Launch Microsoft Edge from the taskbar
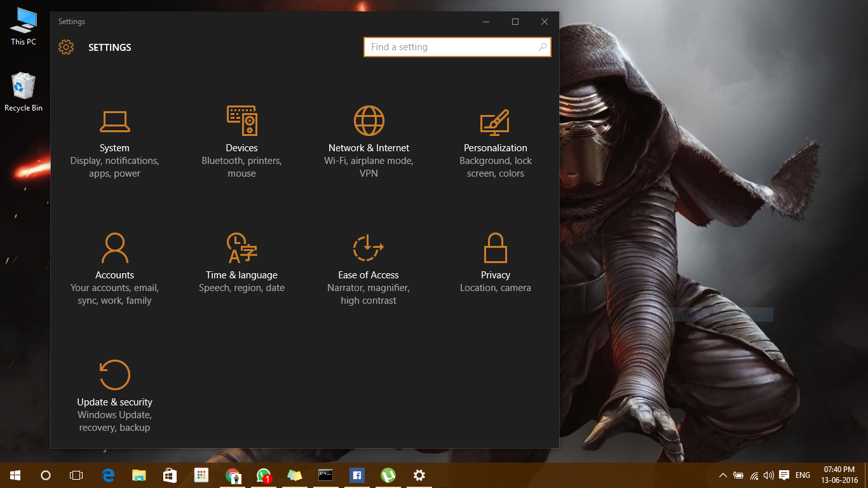Viewport: 868px width, 488px height. point(109,475)
